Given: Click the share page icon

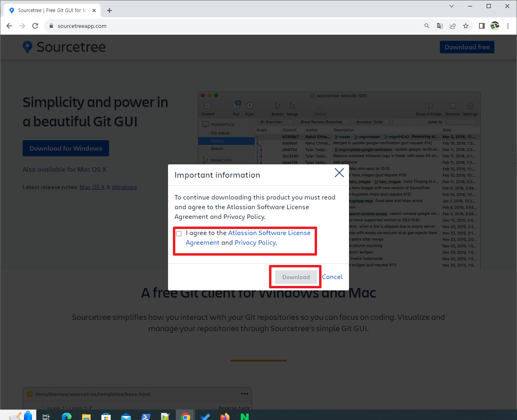Looking at the screenshot, I should [x=453, y=26].
